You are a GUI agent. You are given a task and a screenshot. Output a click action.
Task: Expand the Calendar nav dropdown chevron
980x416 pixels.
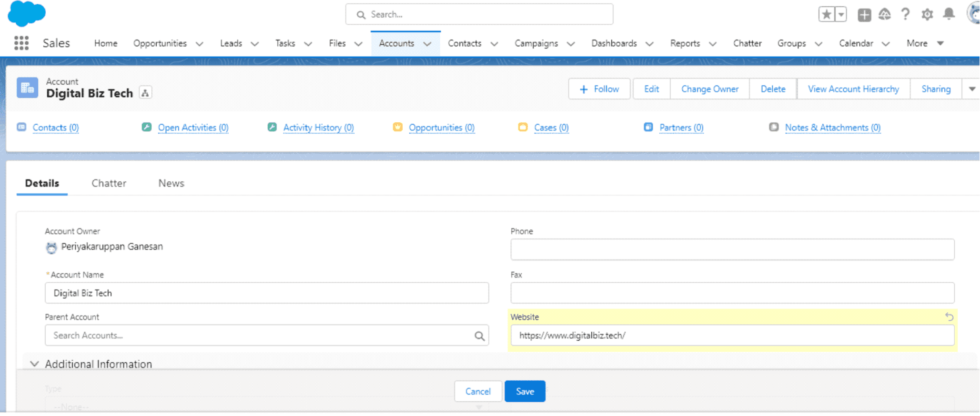pyautogui.click(x=886, y=44)
